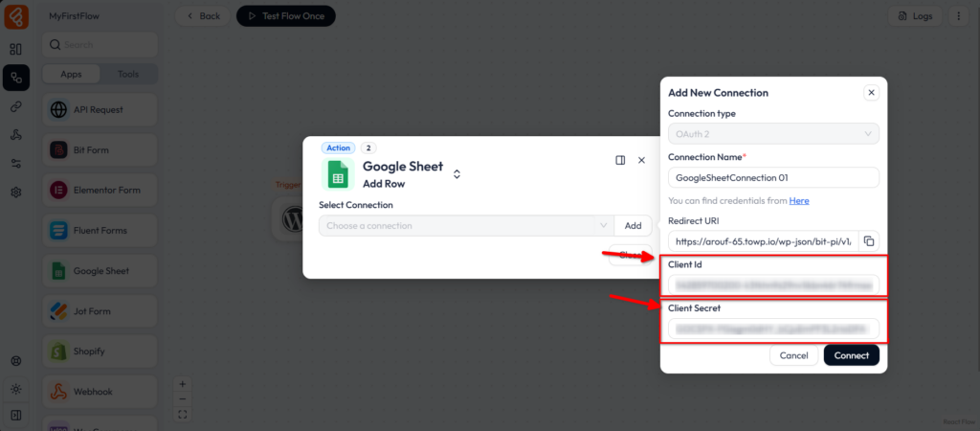Copy the Redirect URI
980x431 pixels.
(x=869, y=240)
